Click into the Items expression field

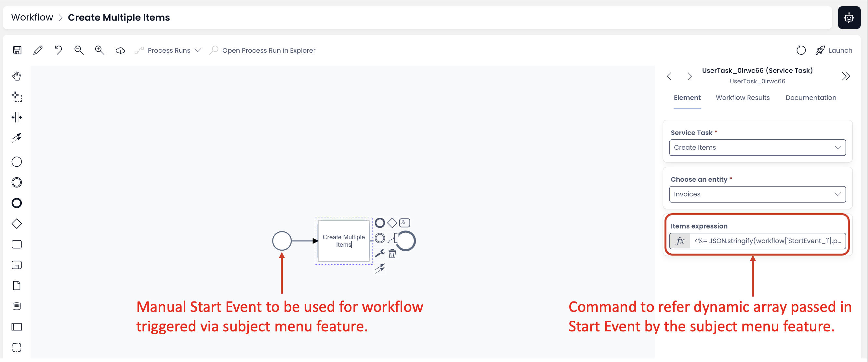[768, 241]
